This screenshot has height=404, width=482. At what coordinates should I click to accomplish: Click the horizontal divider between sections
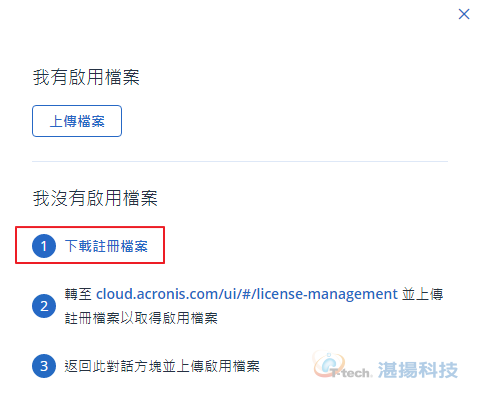pyautogui.click(x=240, y=161)
